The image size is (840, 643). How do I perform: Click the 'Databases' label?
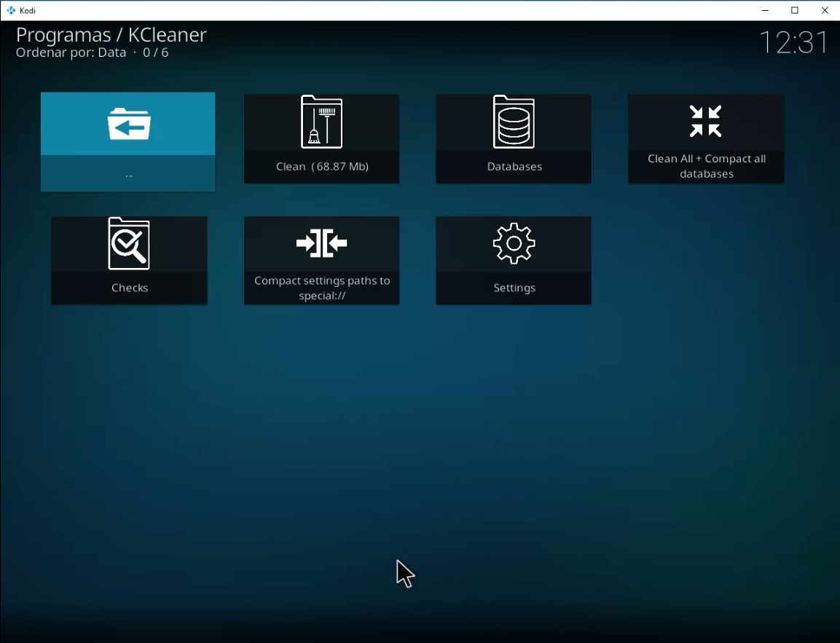(514, 167)
